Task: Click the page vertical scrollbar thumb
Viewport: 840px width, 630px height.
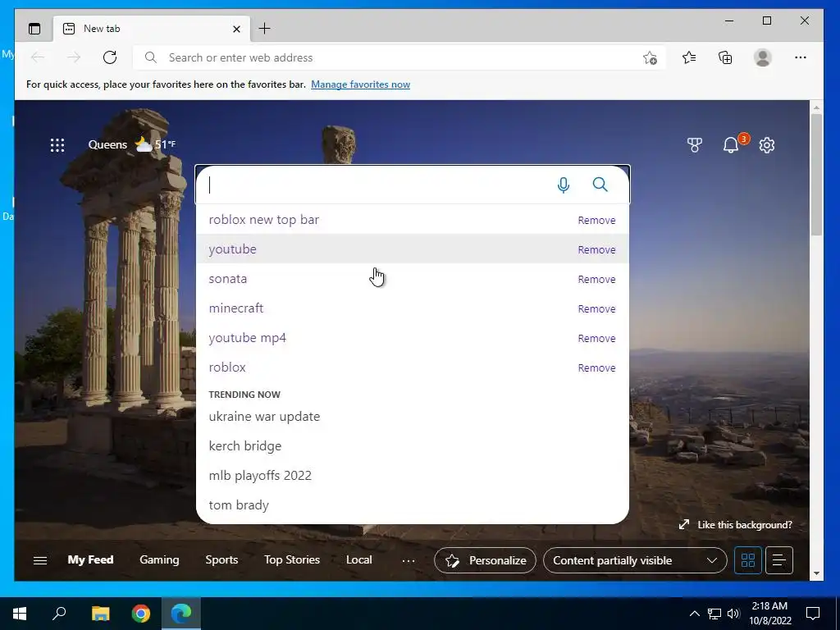Action: point(816,174)
